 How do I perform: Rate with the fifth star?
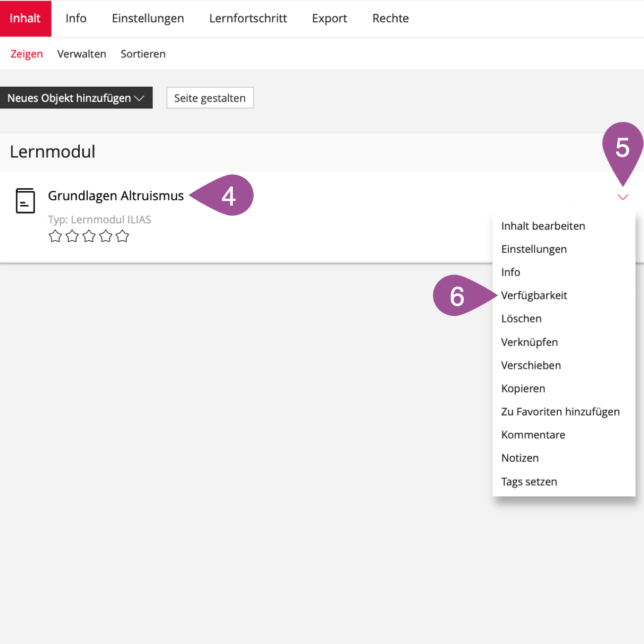point(122,236)
